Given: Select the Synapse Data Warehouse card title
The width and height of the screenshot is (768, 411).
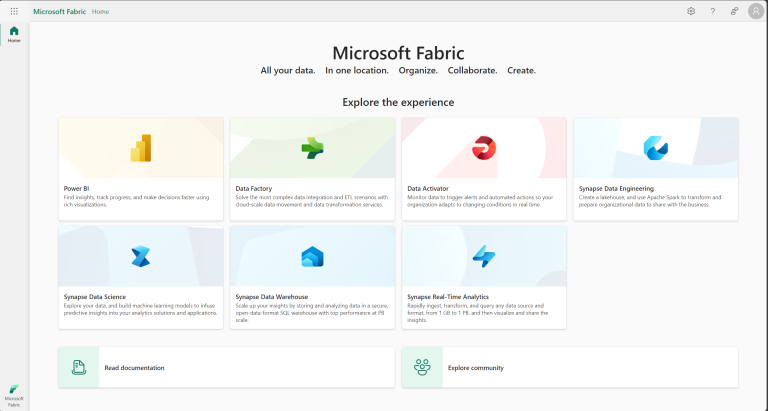Looking at the screenshot, I should click(272, 297).
